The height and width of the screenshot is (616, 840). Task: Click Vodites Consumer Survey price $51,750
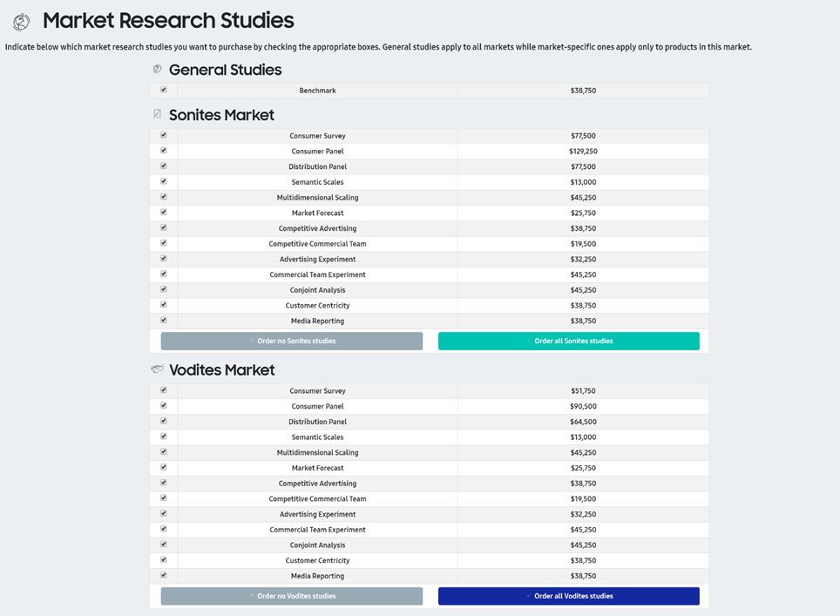(x=583, y=391)
